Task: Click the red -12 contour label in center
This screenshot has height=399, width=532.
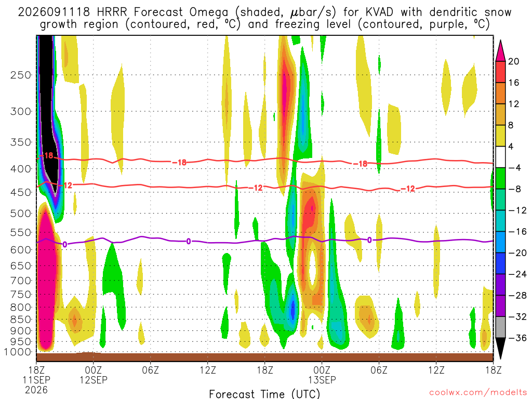Action: click(256, 188)
